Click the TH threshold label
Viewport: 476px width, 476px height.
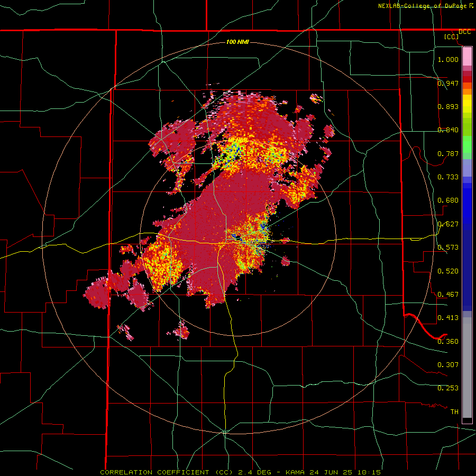tap(454, 412)
